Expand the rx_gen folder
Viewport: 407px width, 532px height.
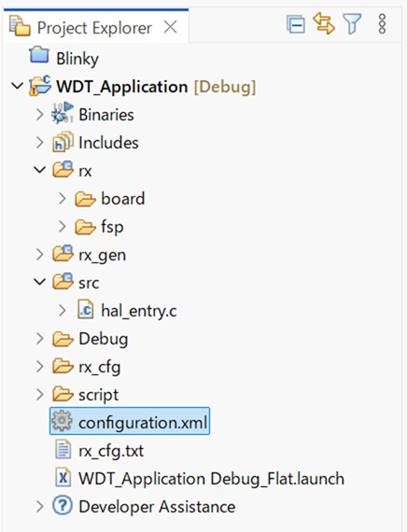click(40, 255)
